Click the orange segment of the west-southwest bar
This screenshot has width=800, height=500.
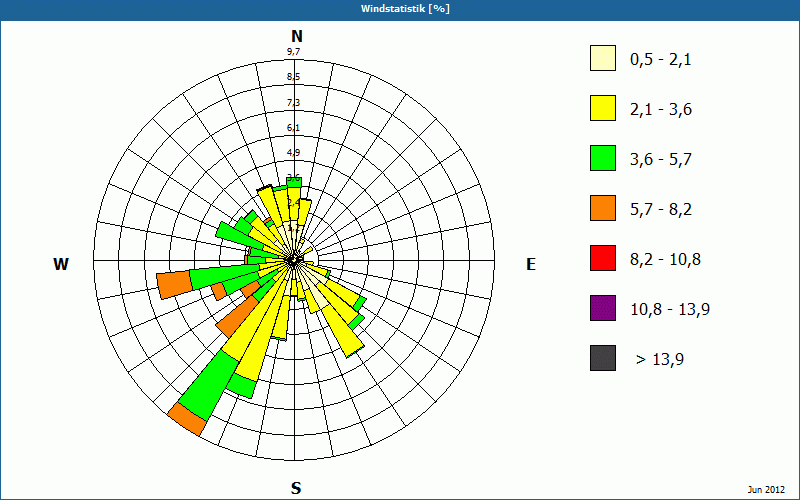(x=175, y=286)
